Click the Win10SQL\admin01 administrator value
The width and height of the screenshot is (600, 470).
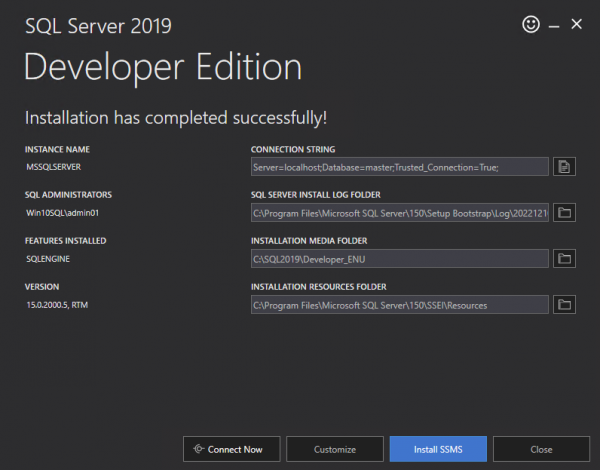tap(62, 213)
